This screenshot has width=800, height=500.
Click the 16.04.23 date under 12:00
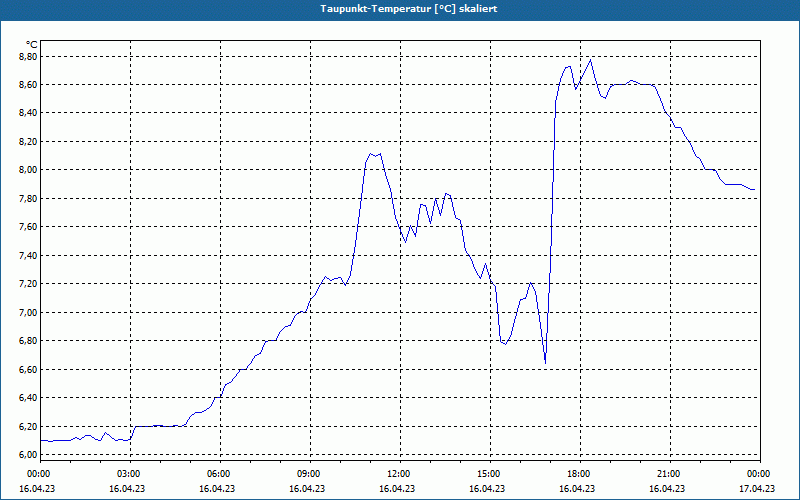click(x=397, y=488)
